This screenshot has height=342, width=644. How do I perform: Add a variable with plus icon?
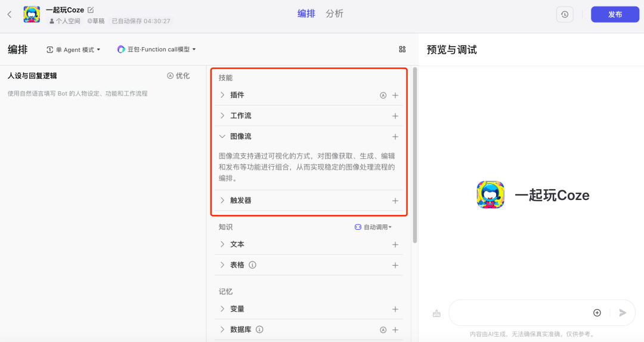[395, 309]
